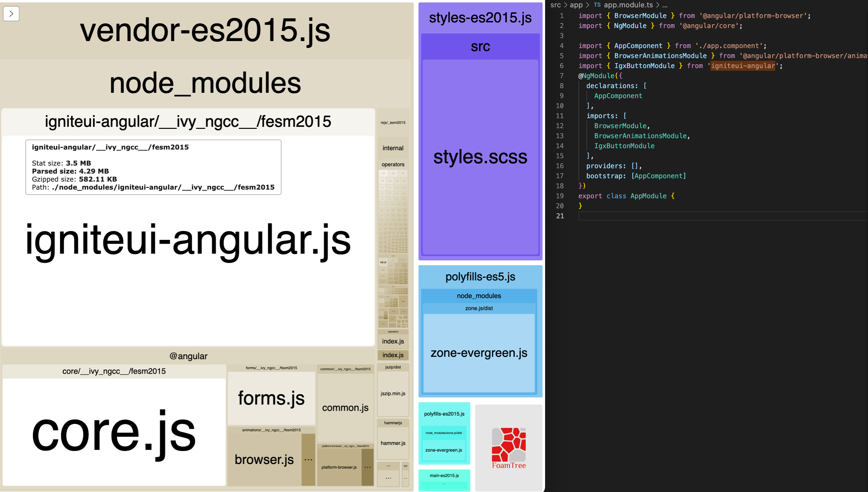Open the core.js treemap block

point(114,432)
